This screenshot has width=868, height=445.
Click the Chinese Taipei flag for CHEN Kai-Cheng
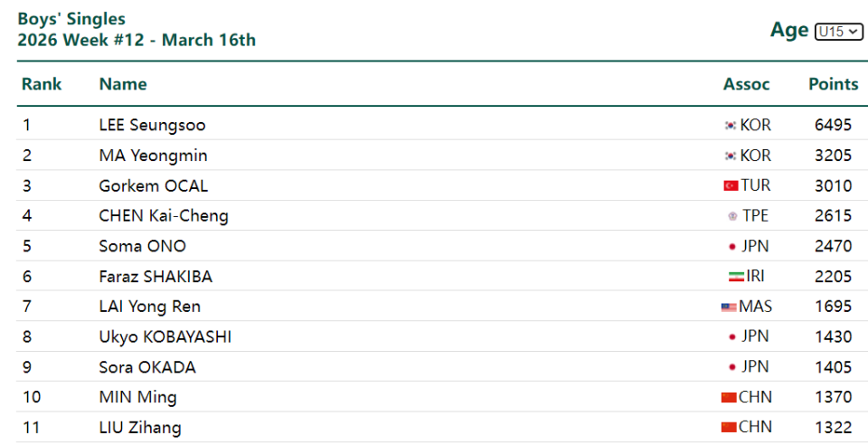[x=732, y=216]
